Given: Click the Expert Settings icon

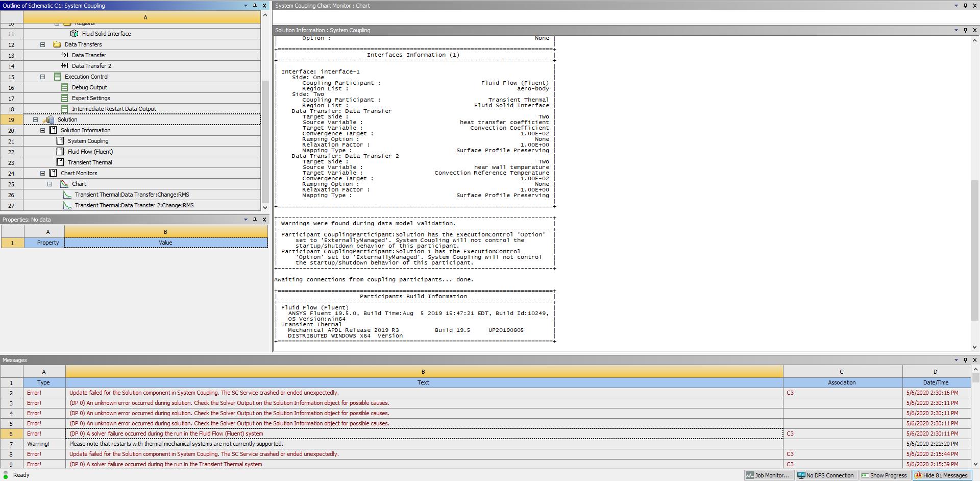Looking at the screenshot, I should [x=64, y=98].
